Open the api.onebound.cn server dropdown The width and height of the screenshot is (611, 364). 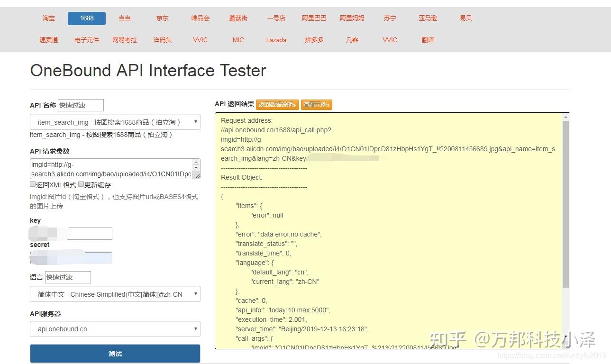coord(115,329)
